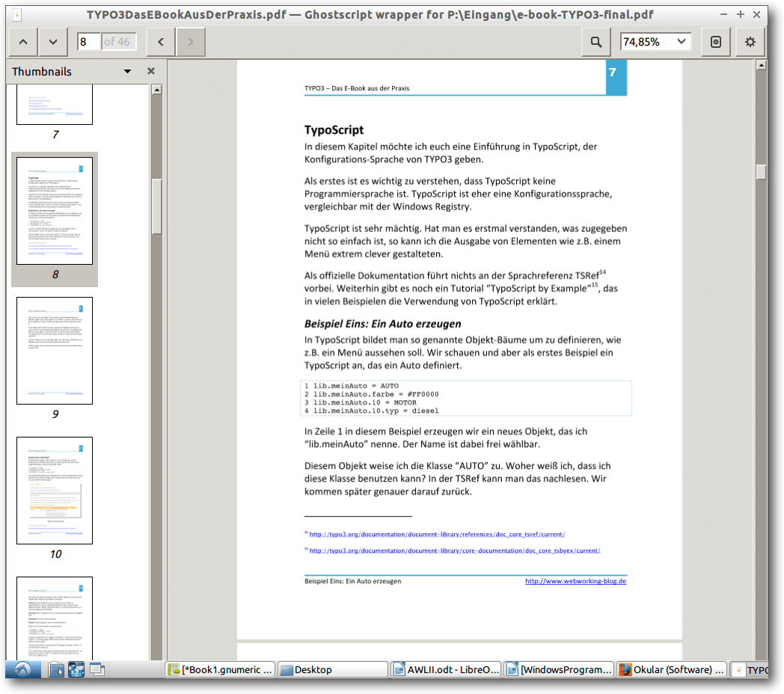Image resolution: width=784 pixels, height=694 pixels.
Task: Select the page 10 thumbnail
Action: 55,491
